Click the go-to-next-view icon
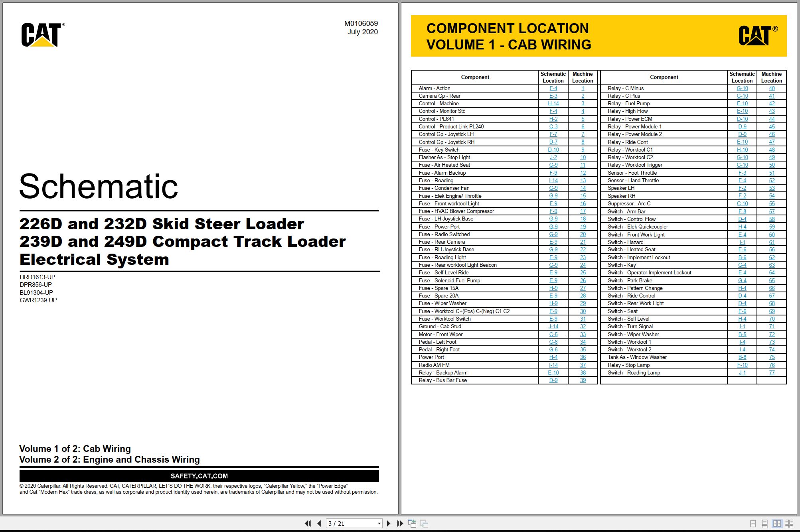The height and width of the screenshot is (532, 800). 424,523
